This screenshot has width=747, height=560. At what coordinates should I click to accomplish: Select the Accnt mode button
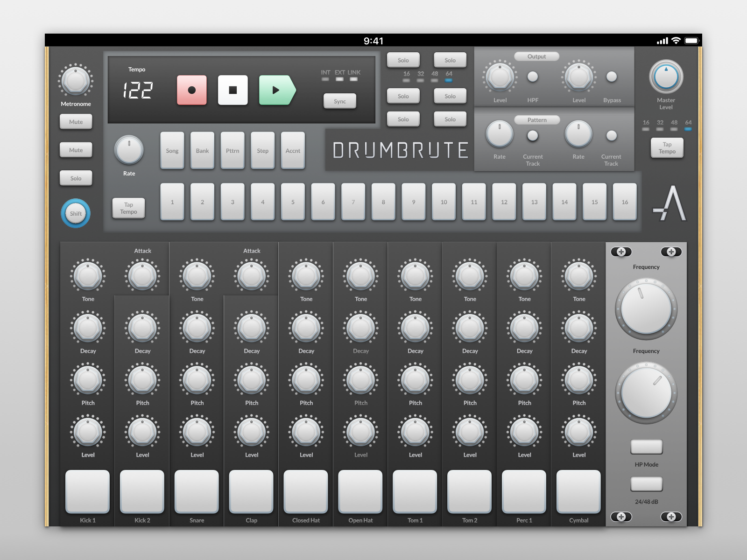click(293, 150)
